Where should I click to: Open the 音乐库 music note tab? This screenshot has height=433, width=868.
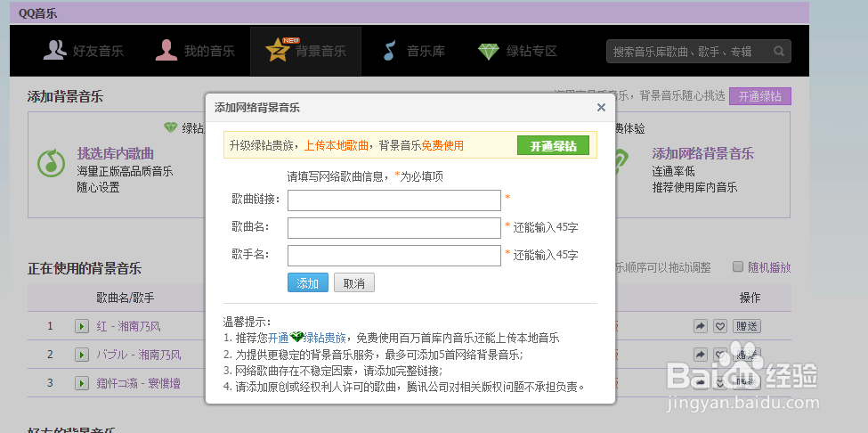coord(413,51)
